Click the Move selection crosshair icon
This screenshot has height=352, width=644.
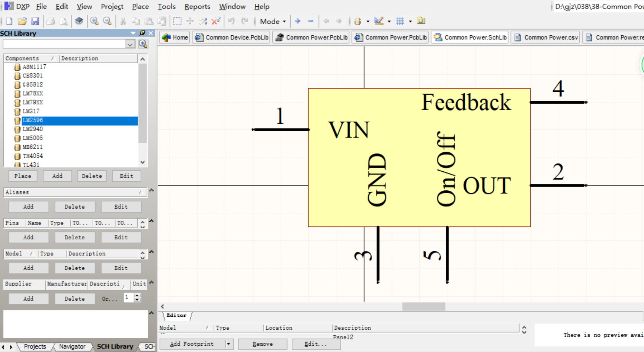pos(190,21)
